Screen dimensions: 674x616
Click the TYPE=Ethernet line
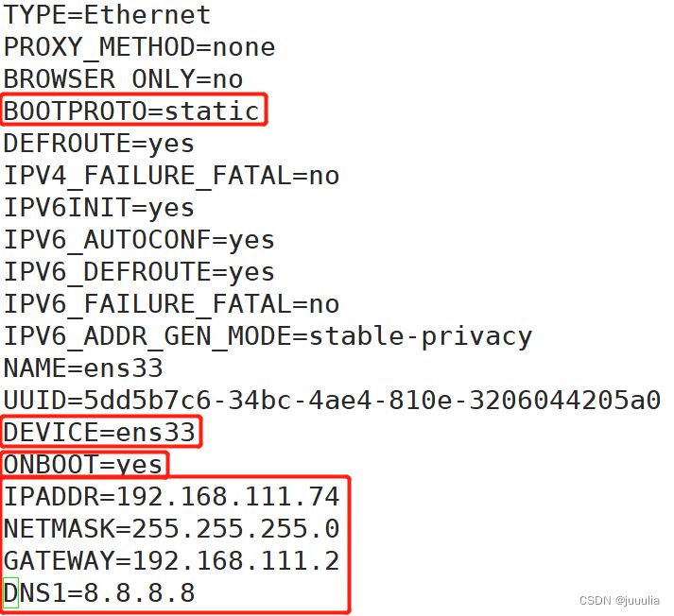click(107, 15)
